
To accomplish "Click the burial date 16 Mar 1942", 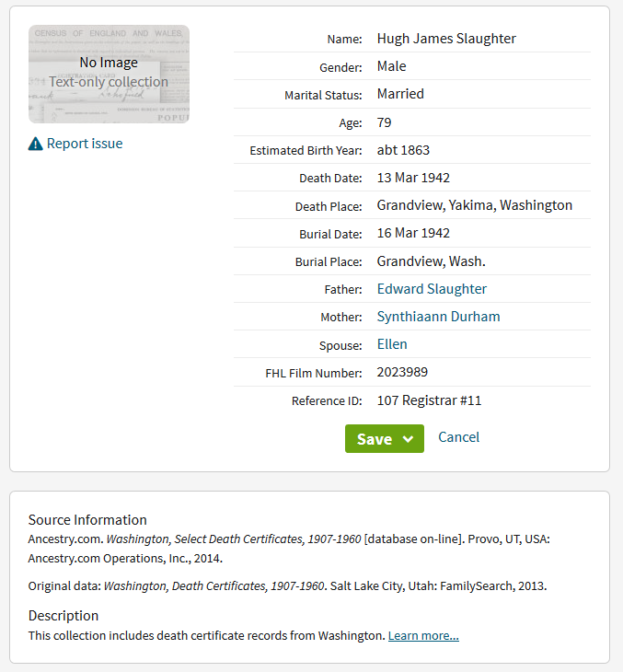I will tap(413, 233).
